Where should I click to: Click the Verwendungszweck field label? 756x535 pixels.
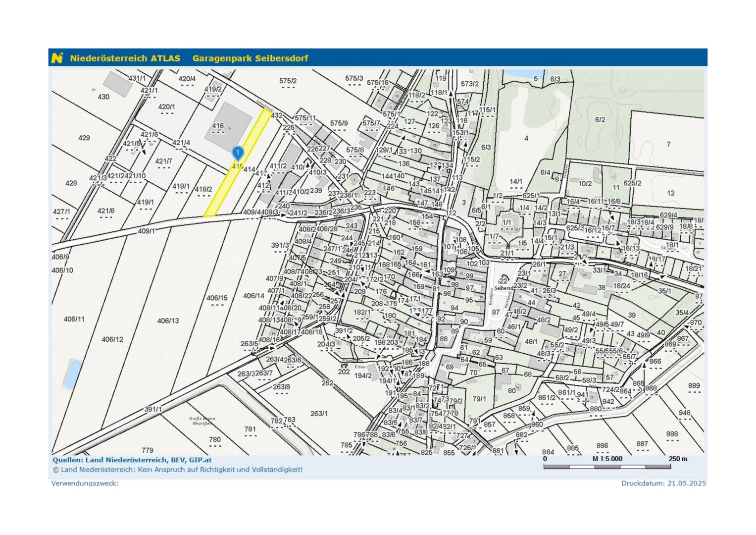click(85, 483)
